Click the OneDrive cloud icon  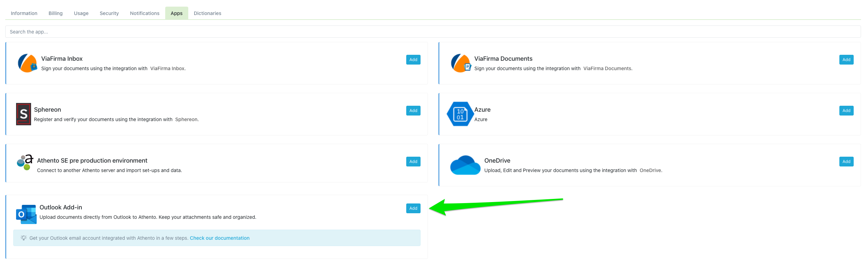tap(465, 165)
